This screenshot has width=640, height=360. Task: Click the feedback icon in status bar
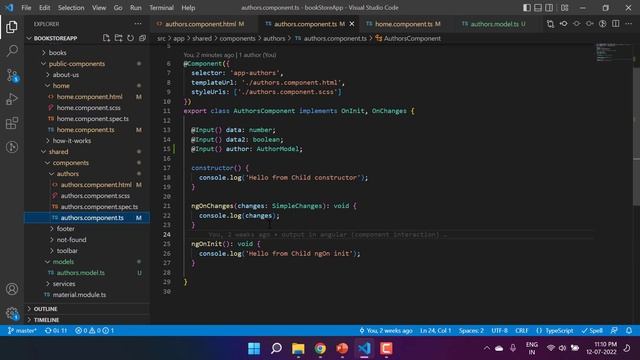tap(614, 330)
